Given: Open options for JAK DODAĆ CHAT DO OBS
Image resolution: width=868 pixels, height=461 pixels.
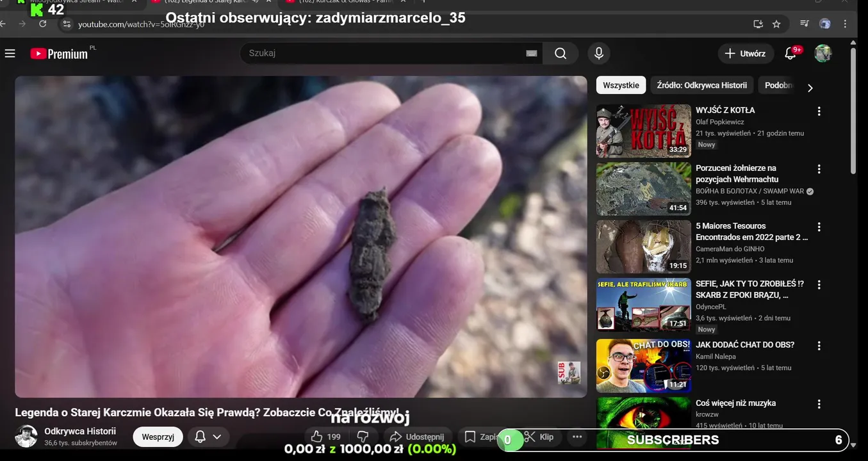Looking at the screenshot, I should tap(819, 346).
